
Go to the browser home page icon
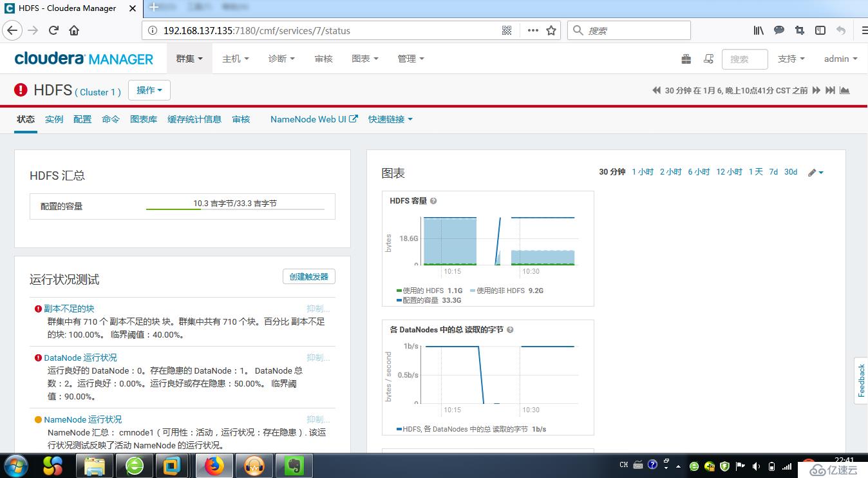pos(74,30)
